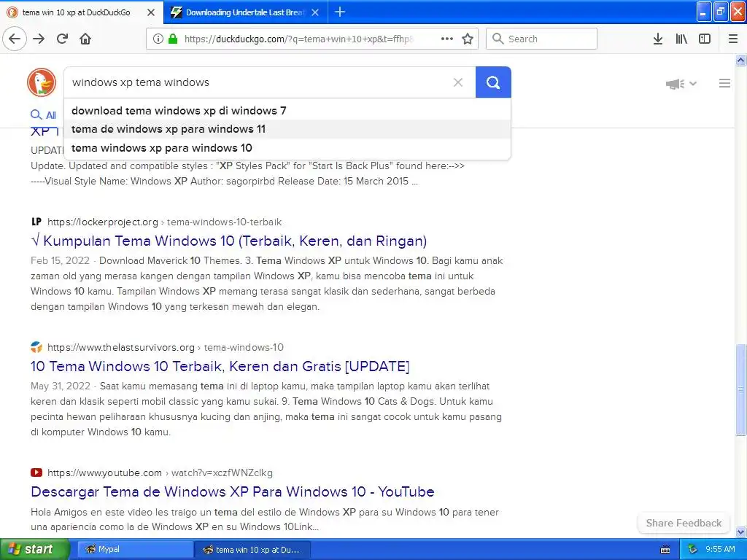Click the page scrollbar down arrow
The height and width of the screenshot is (560, 747).
click(x=741, y=532)
